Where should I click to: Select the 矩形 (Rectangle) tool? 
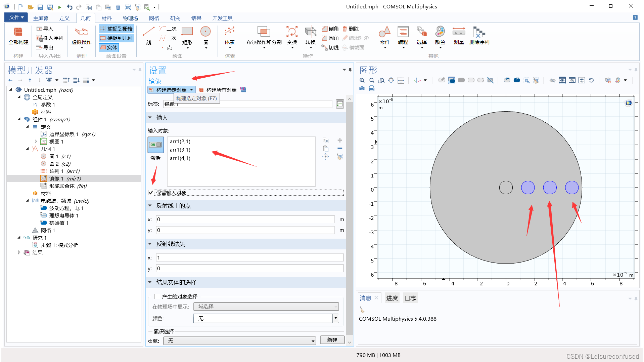pyautogui.click(x=187, y=37)
